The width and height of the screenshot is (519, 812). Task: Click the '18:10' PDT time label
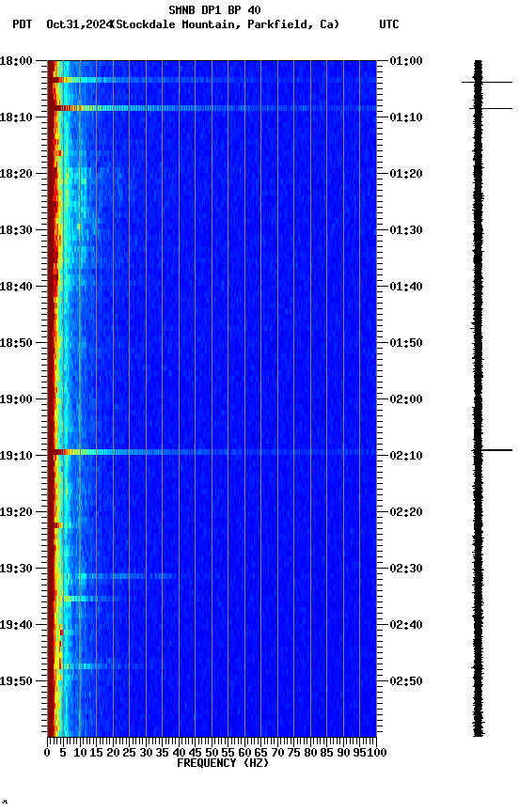pos(16,117)
